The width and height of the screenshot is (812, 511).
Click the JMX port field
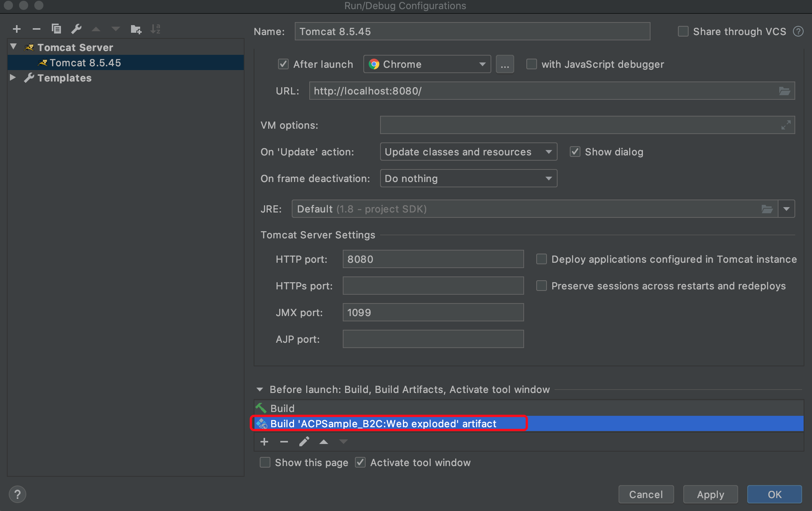coord(433,312)
